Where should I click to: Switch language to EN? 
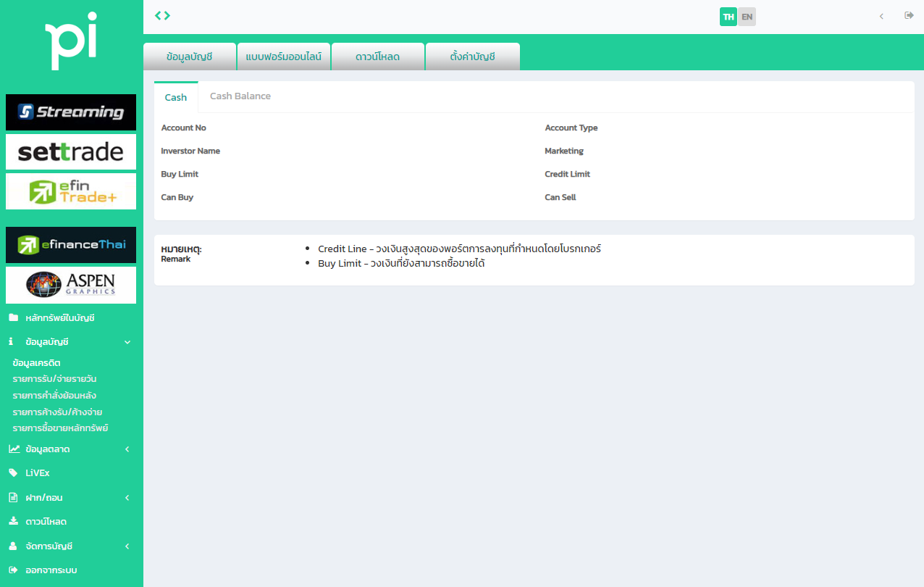[747, 15]
